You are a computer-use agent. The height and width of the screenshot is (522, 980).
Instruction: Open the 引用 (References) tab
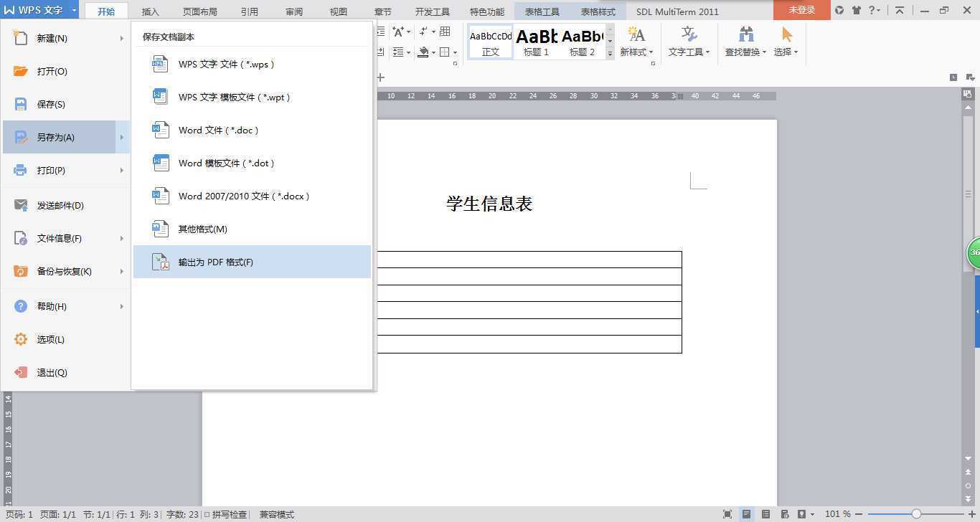coord(250,11)
